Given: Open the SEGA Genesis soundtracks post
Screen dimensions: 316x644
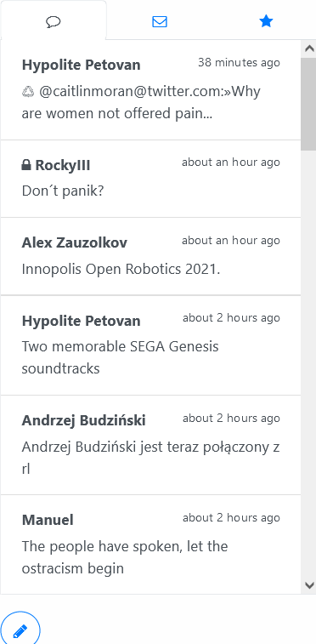Looking at the screenshot, I should coord(150,345).
